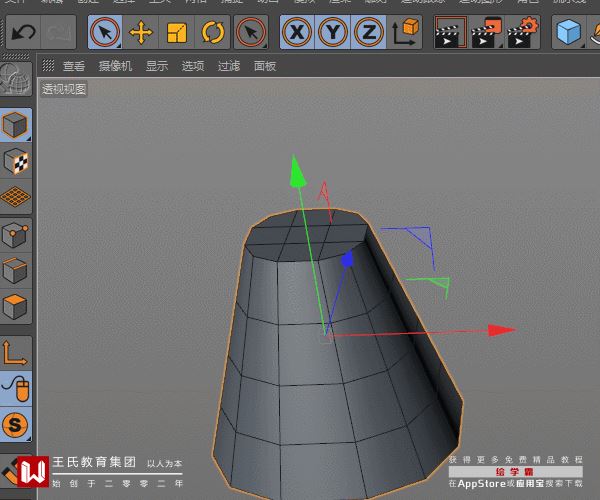Viewport: 600px width, 500px height.
Task: Click the blue Z axis handle
Action: tap(347, 259)
